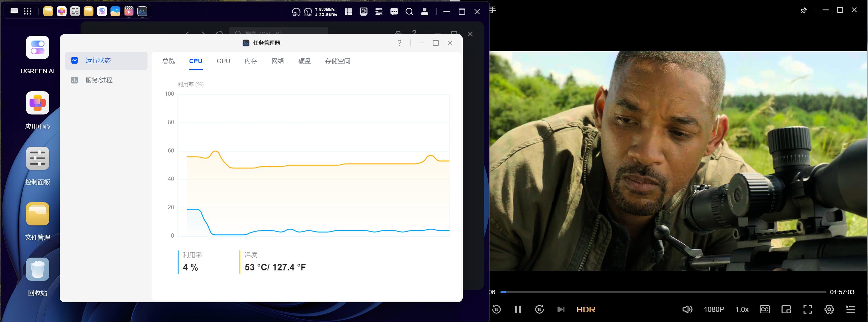868x322 pixels.
Task: Open the App Center icon in the top dock
Action: 62,11
